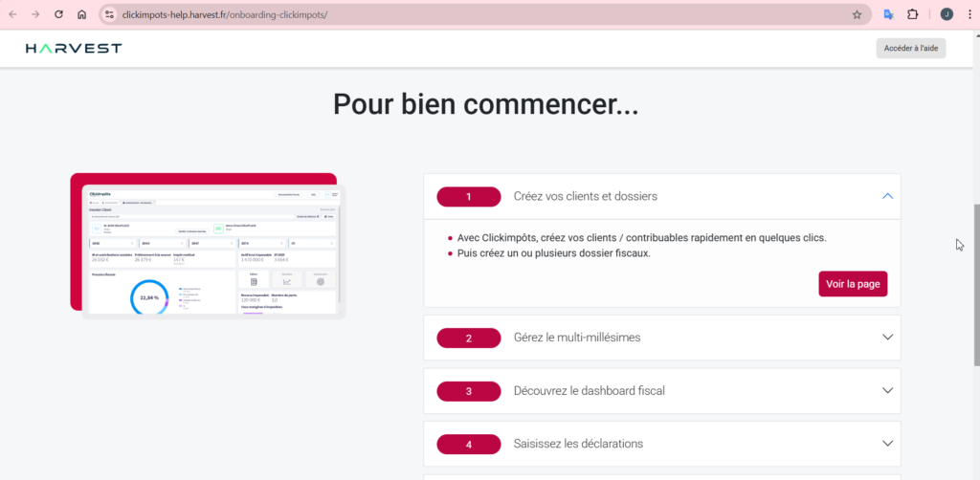Open the user profile avatar
Image resolution: width=980 pixels, height=480 pixels.
pyautogui.click(x=947, y=14)
